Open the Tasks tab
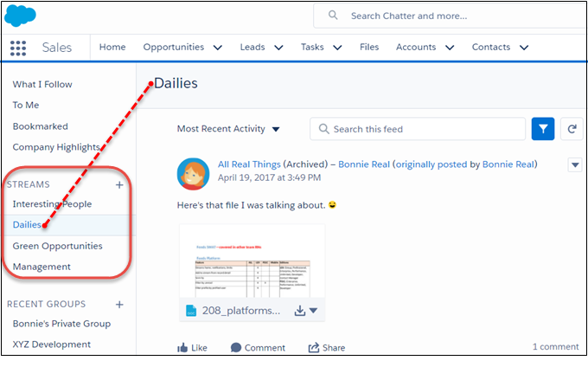Image resolution: width=588 pixels, height=367 pixels. pos(312,47)
